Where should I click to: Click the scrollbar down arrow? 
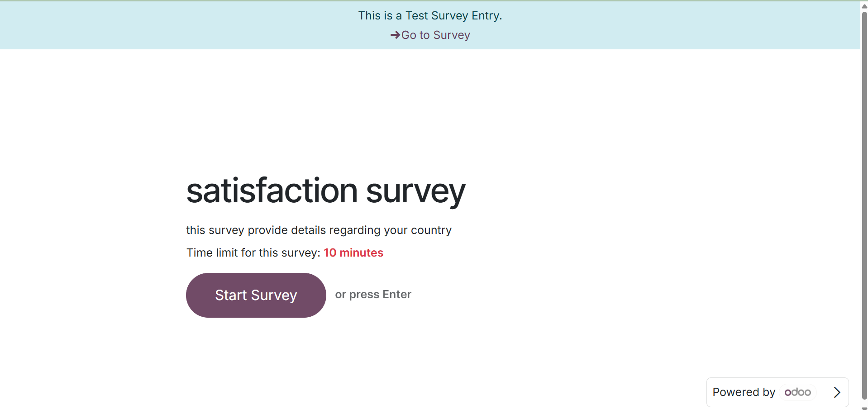[x=864, y=407]
